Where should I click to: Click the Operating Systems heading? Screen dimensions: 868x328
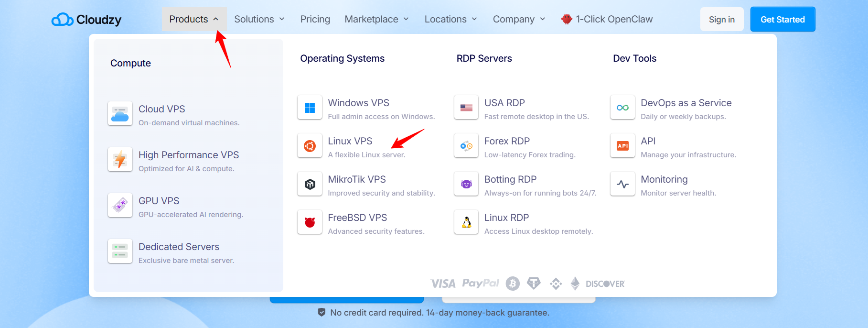coord(342,58)
